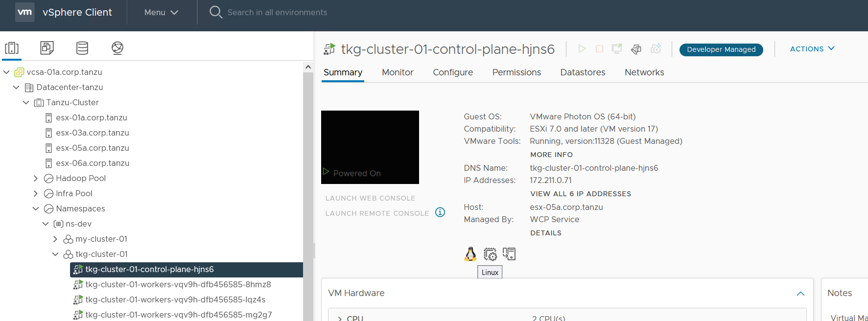Image resolution: width=868 pixels, height=321 pixels.
Task: Collapse the VM Hardware panel
Action: pyautogui.click(x=800, y=293)
